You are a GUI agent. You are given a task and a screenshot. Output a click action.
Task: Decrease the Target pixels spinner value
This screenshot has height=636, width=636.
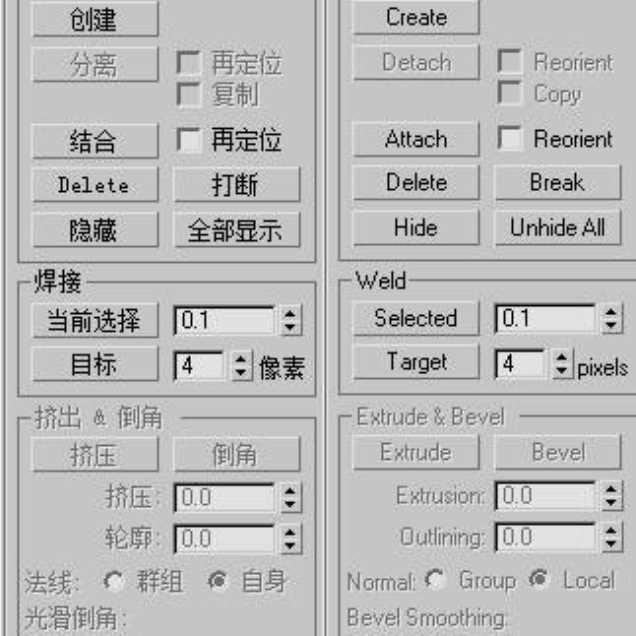(x=562, y=370)
